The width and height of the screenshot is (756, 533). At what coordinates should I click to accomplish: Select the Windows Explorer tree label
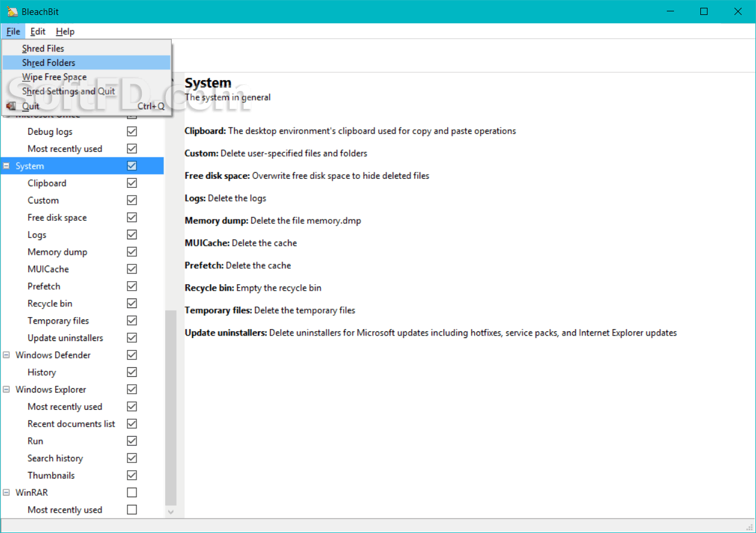[51, 389]
